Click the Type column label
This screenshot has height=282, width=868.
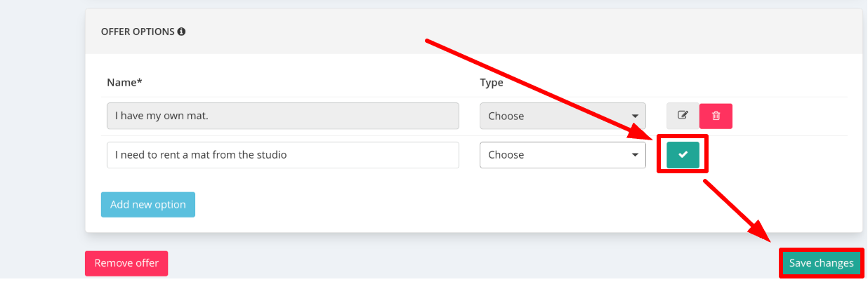point(492,82)
